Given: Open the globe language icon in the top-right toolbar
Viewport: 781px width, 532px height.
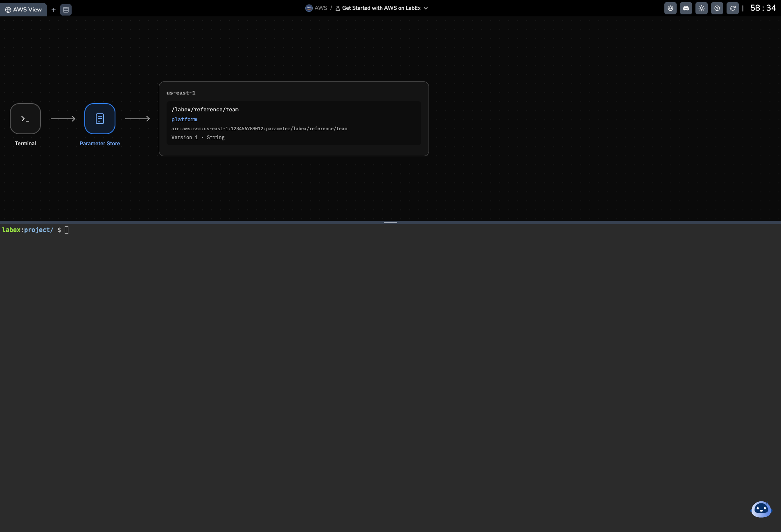Looking at the screenshot, I should tap(670, 8).
